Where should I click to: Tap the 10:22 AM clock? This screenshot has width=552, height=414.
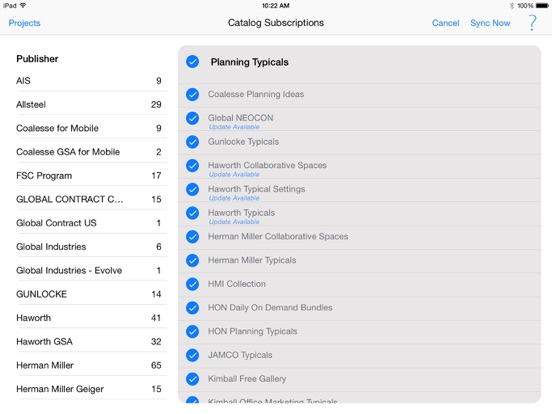(275, 6)
